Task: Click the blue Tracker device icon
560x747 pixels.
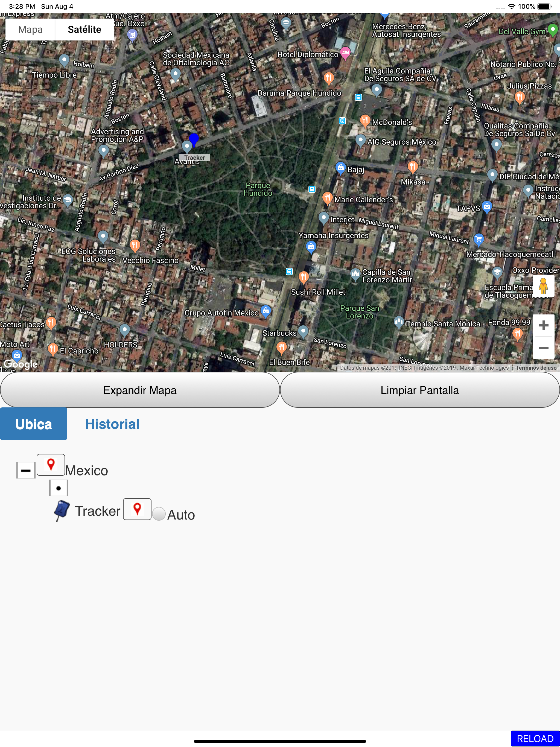Action: pos(62,510)
